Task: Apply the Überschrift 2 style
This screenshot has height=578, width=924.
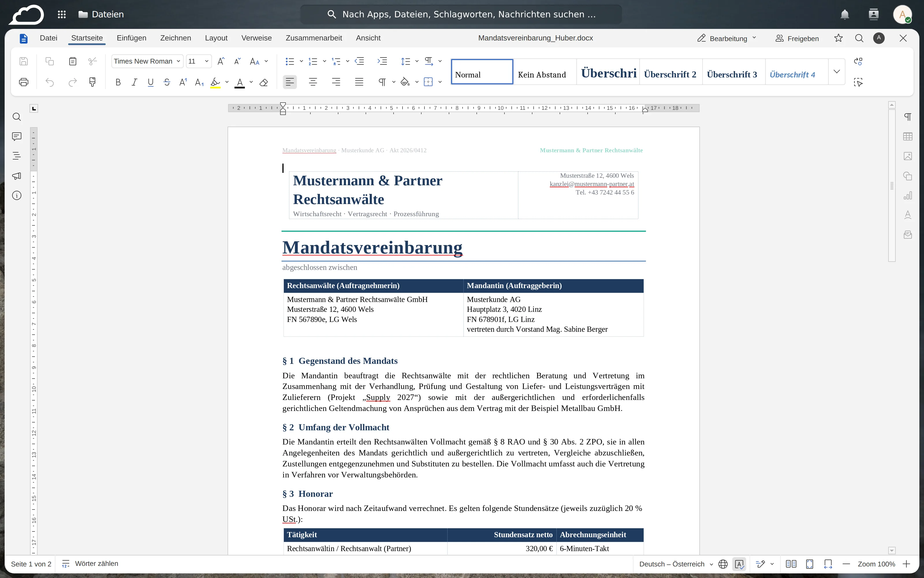Action: pyautogui.click(x=670, y=71)
